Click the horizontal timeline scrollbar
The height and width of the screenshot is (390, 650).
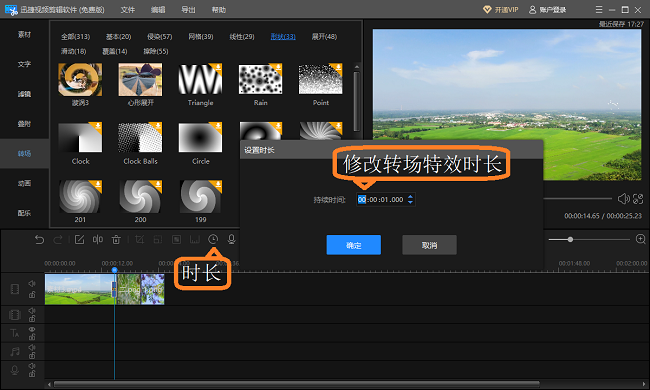[x=296, y=384]
